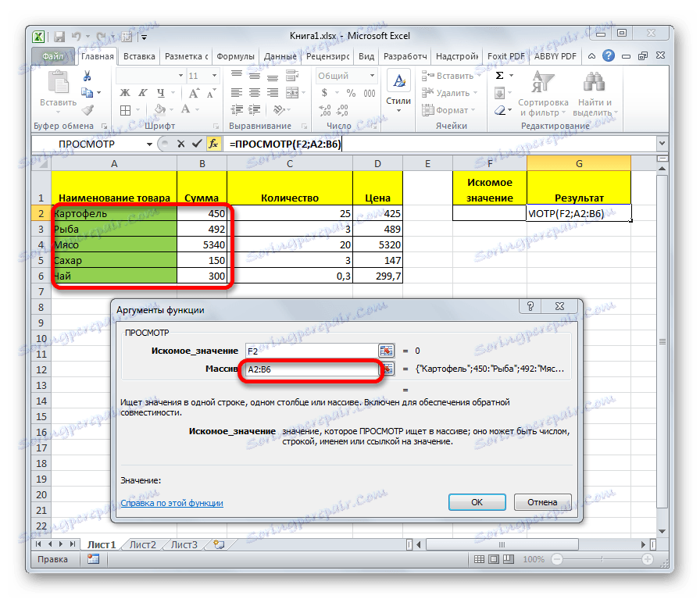Click the Cut scissors icon
700x599 pixels.
pos(87,77)
